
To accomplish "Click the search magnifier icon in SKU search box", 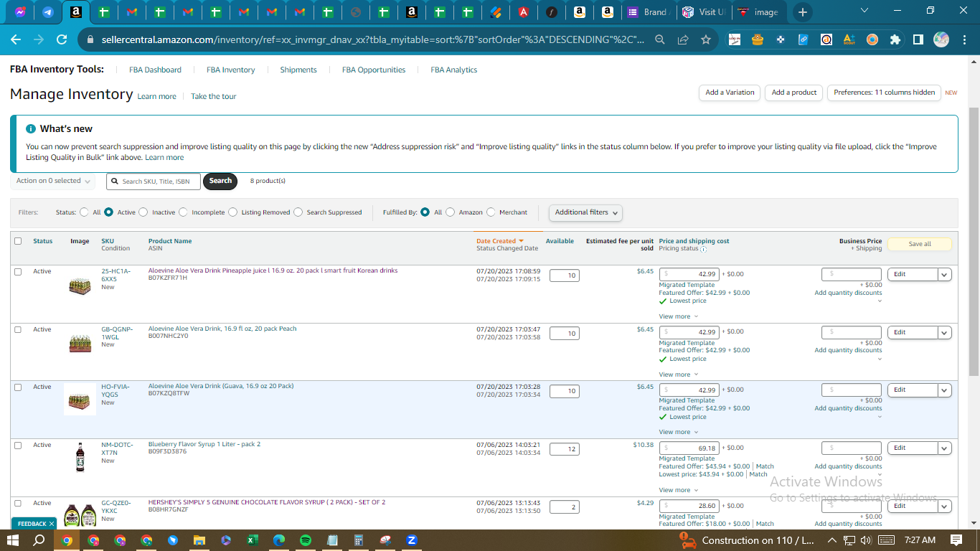I will [x=115, y=182].
